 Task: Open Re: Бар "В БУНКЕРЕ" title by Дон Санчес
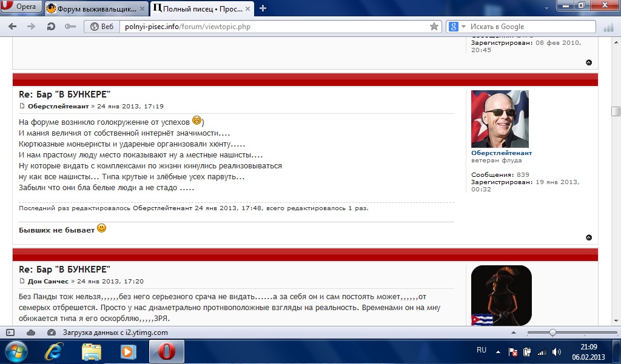point(64,270)
